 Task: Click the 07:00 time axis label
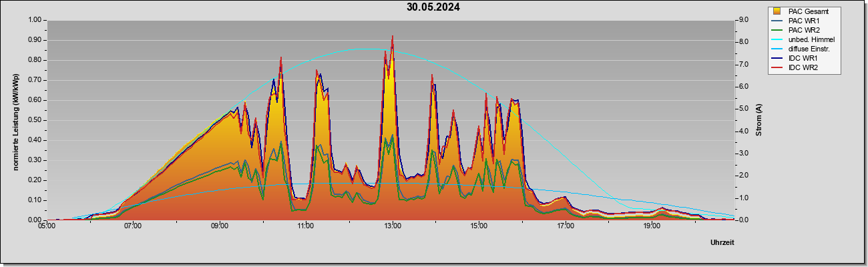(133, 227)
